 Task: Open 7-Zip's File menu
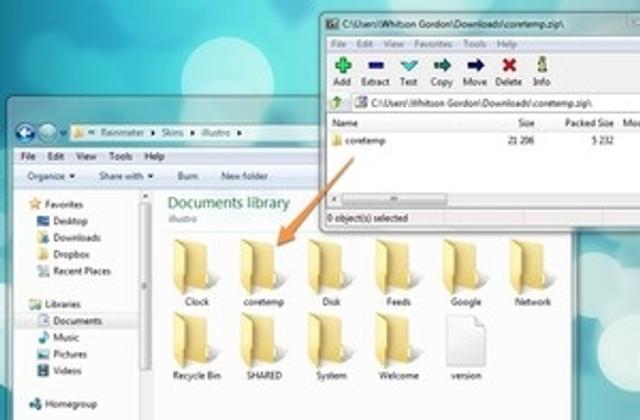(x=338, y=44)
